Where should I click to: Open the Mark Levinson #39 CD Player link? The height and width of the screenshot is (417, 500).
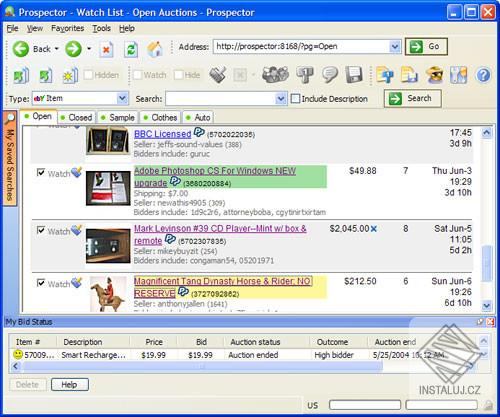[x=220, y=229]
